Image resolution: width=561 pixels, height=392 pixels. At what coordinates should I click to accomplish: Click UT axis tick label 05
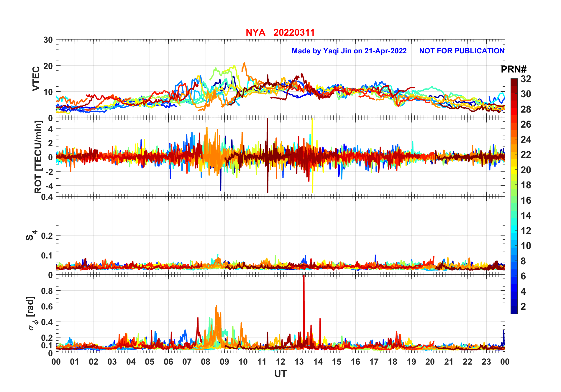[150, 362]
